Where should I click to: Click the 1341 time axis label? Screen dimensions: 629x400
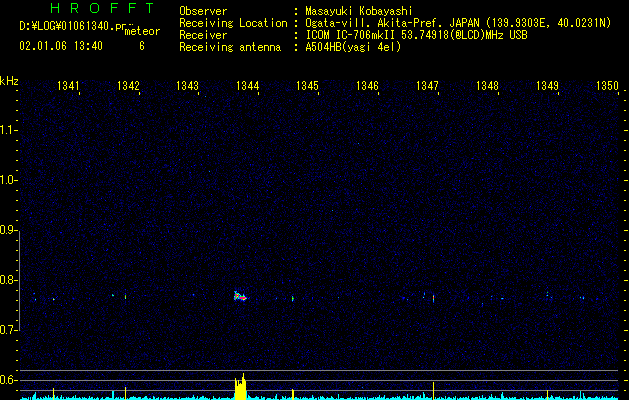(x=68, y=86)
